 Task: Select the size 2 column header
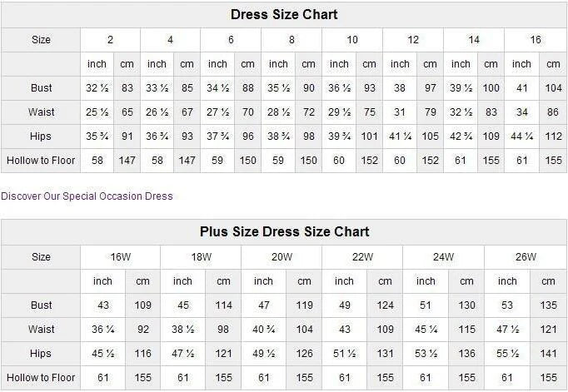(x=110, y=40)
